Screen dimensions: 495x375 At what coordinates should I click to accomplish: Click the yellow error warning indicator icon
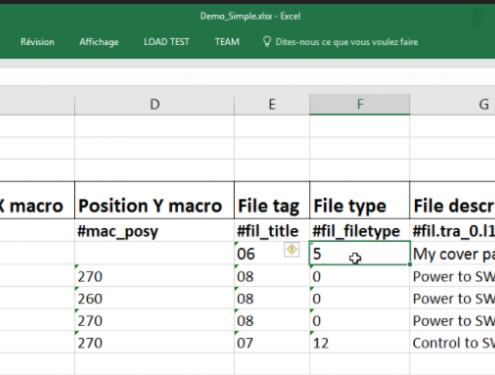(292, 249)
